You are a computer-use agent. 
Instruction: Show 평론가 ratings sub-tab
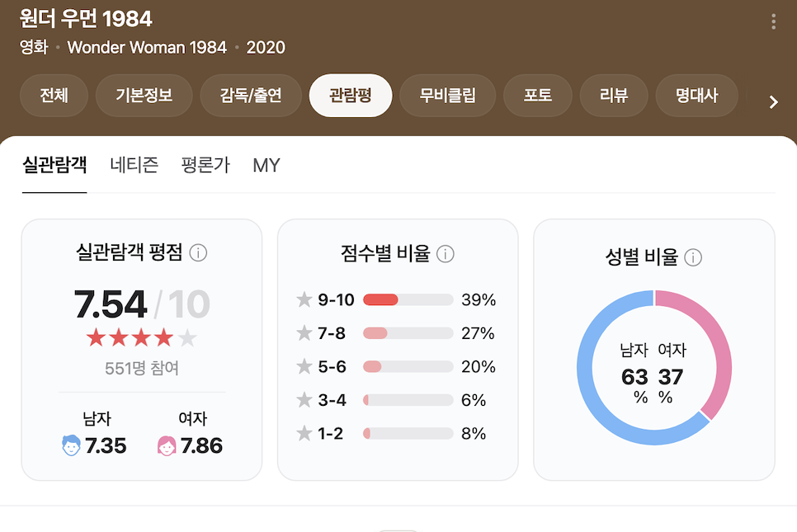[x=205, y=165]
